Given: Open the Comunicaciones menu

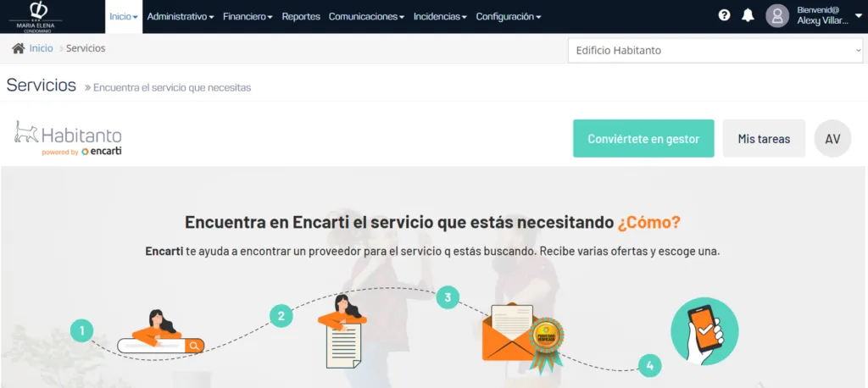Looking at the screenshot, I should click(x=366, y=17).
